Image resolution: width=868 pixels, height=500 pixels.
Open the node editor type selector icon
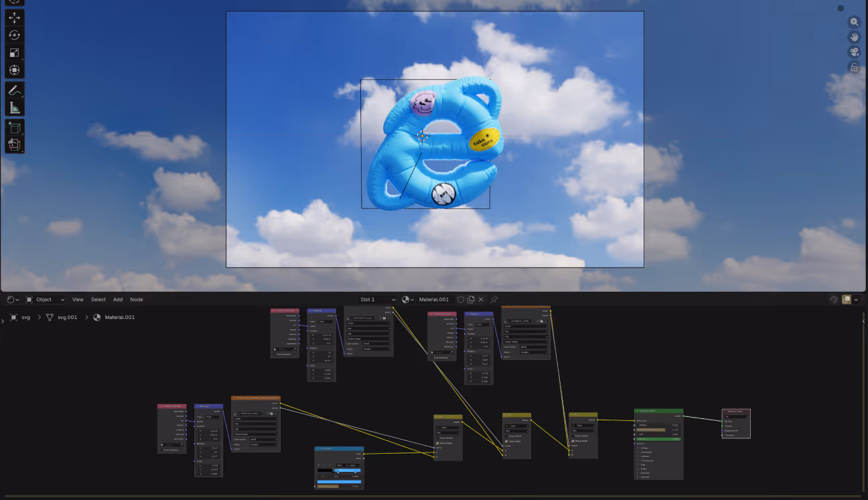(x=11, y=300)
